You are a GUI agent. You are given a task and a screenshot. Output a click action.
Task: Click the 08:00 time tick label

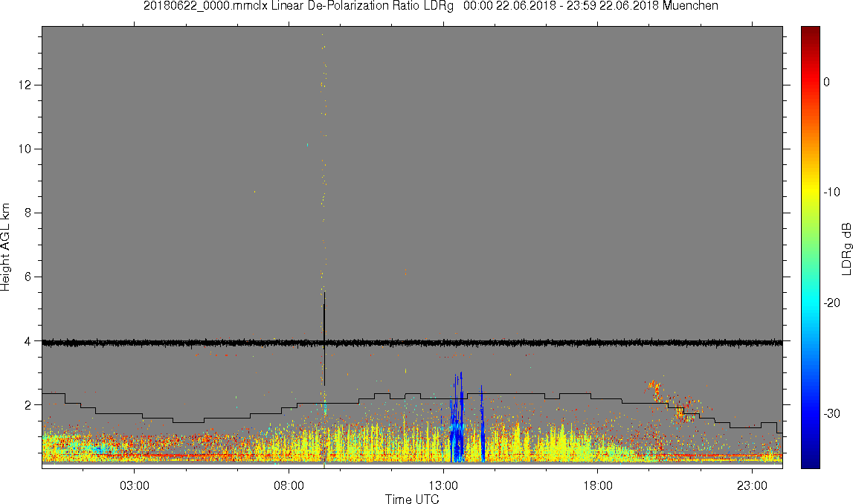289,485
